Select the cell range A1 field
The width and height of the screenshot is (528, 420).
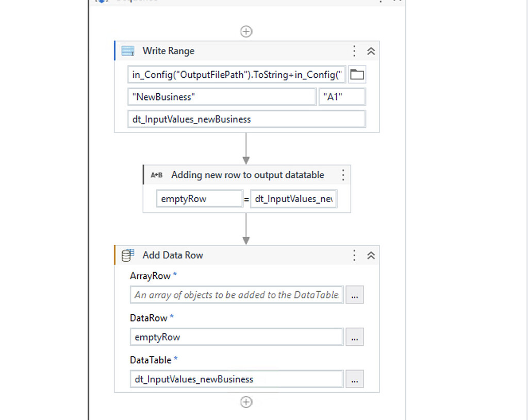342,96
